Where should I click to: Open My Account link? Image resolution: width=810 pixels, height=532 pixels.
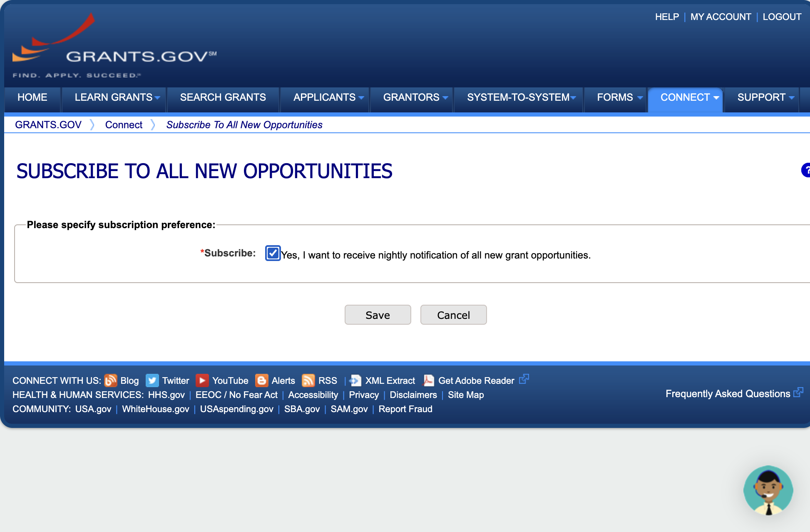[x=721, y=17]
